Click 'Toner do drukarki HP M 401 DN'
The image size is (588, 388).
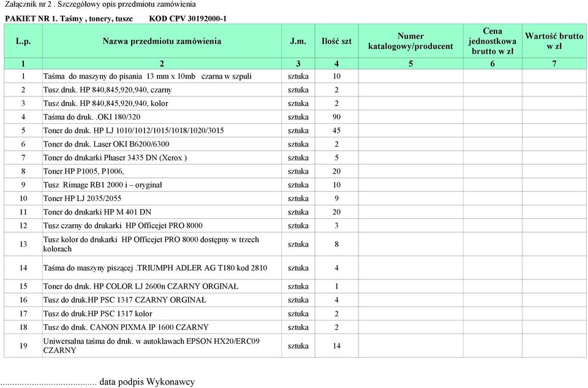tap(97, 211)
